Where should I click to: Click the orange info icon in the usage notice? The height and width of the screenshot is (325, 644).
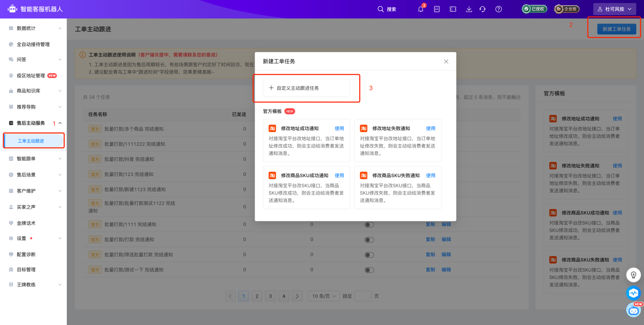tap(82, 55)
